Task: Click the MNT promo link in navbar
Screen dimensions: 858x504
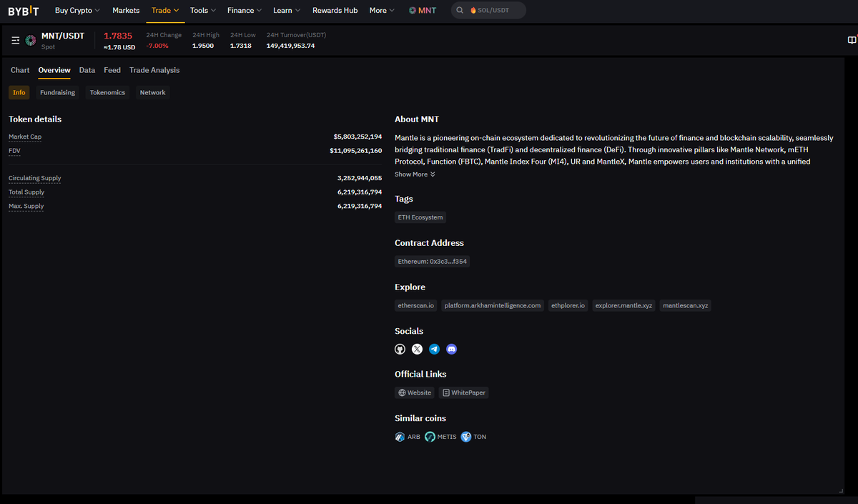Action: (422, 10)
